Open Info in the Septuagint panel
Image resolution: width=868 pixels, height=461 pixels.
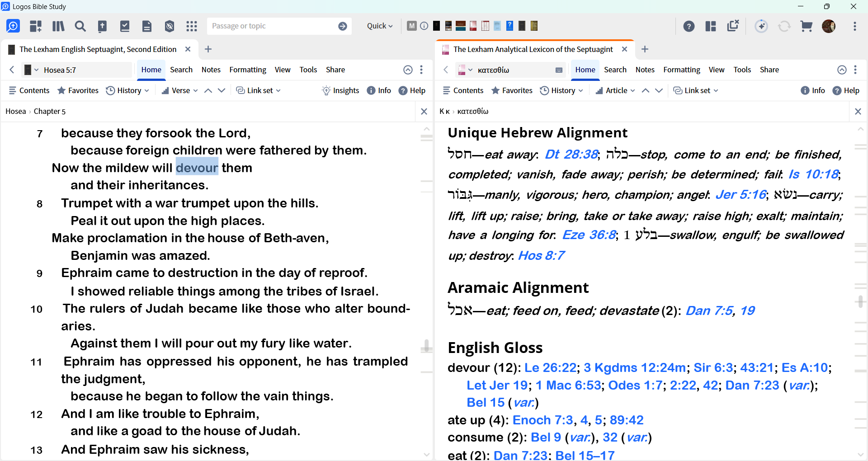pyautogui.click(x=379, y=90)
